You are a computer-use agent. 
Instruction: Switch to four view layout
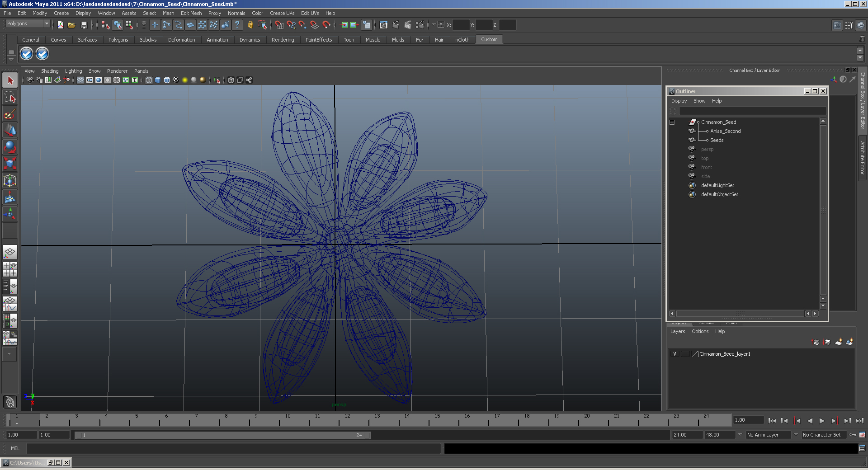pyautogui.click(x=10, y=269)
